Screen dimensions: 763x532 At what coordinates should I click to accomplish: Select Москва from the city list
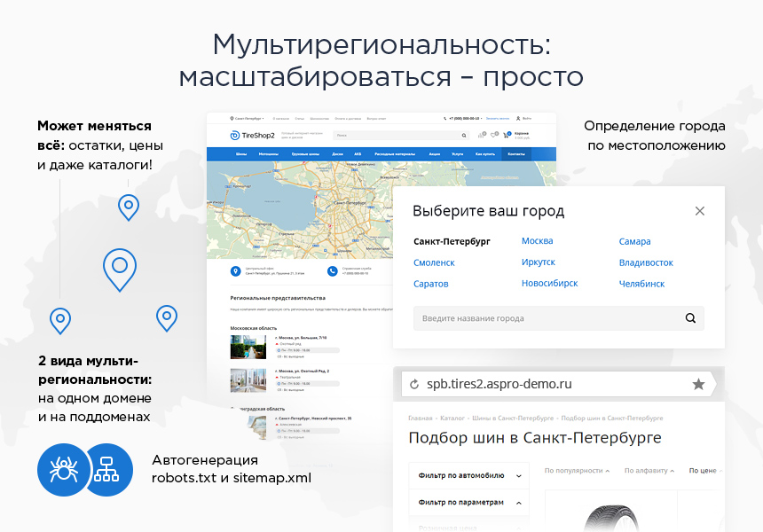pos(538,240)
